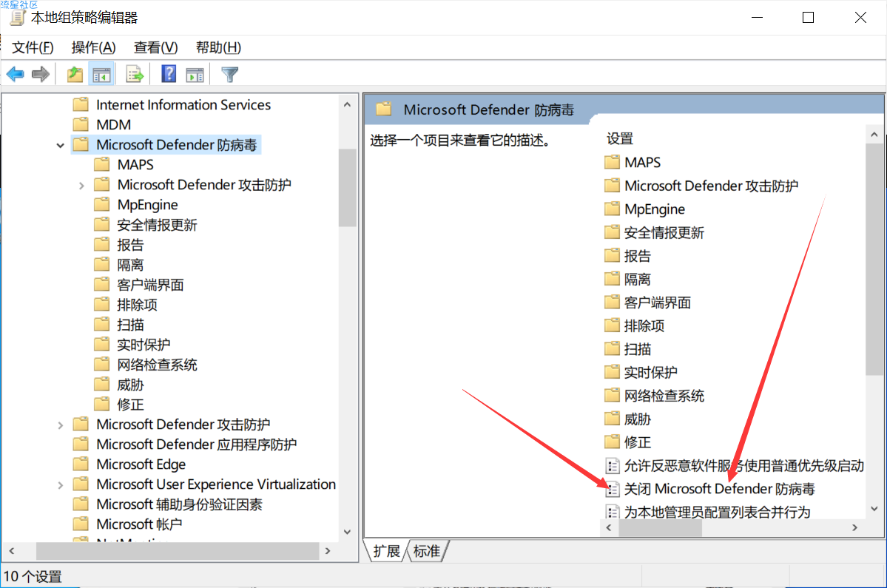
Task: Toggle the Show/Hide Action Pane icon
Action: 195,74
